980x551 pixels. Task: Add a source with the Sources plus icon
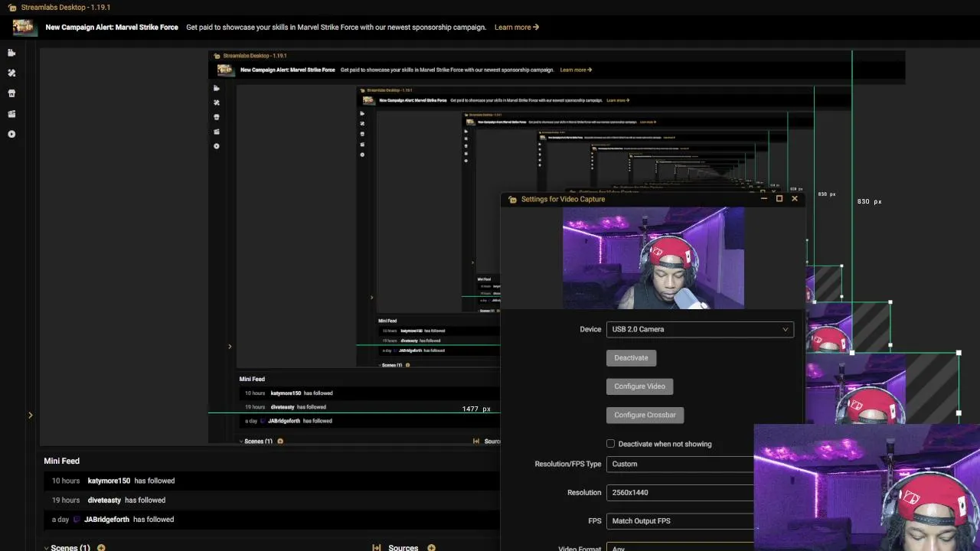(431, 548)
